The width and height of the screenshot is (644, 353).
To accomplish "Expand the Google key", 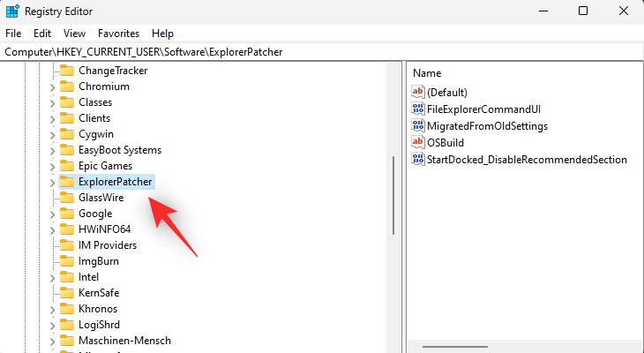I will point(52,214).
